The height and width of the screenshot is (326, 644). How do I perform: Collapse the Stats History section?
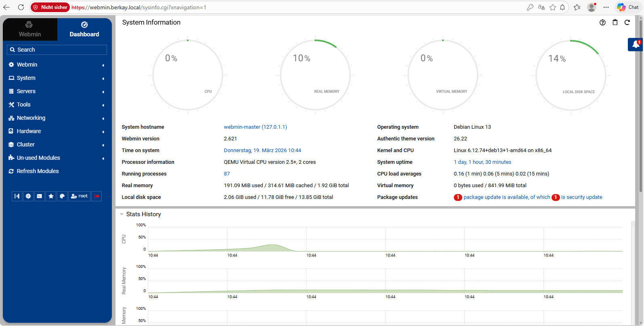pos(122,214)
